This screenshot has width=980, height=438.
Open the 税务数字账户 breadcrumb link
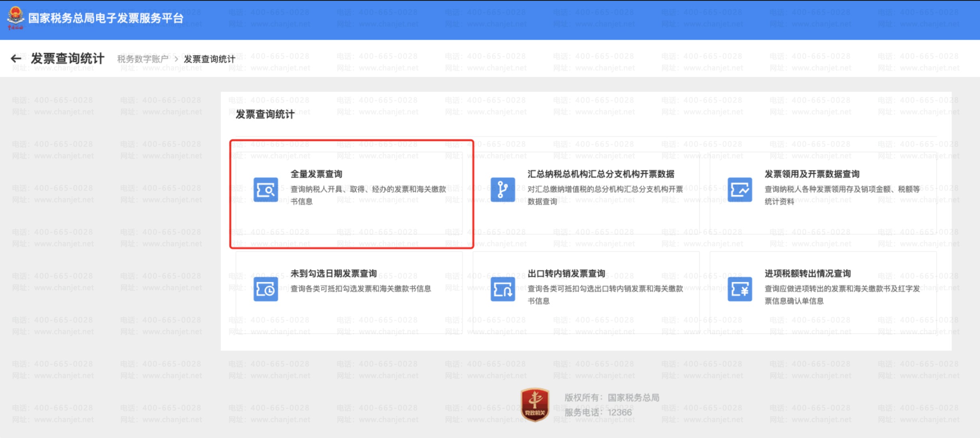(x=143, y=59)
